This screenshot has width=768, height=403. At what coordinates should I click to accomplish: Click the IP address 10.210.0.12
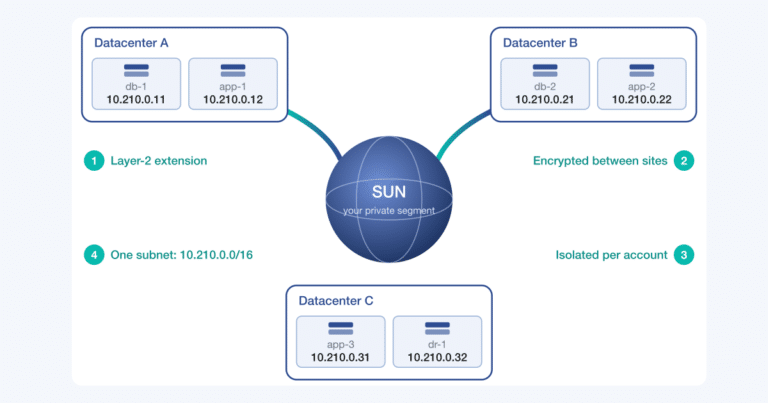click(x=233, y=100)
